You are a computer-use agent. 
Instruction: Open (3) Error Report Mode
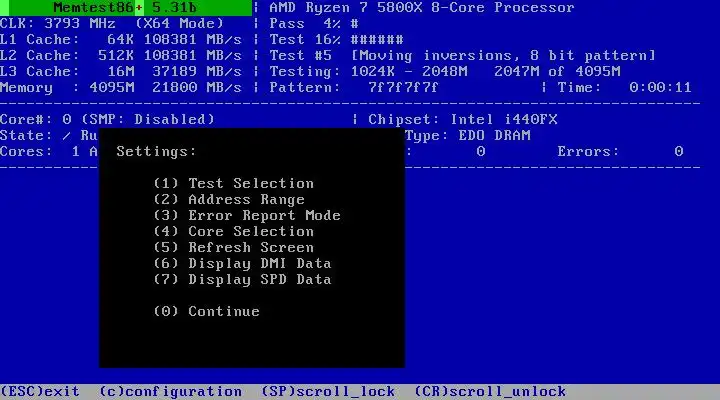(247, 215)
